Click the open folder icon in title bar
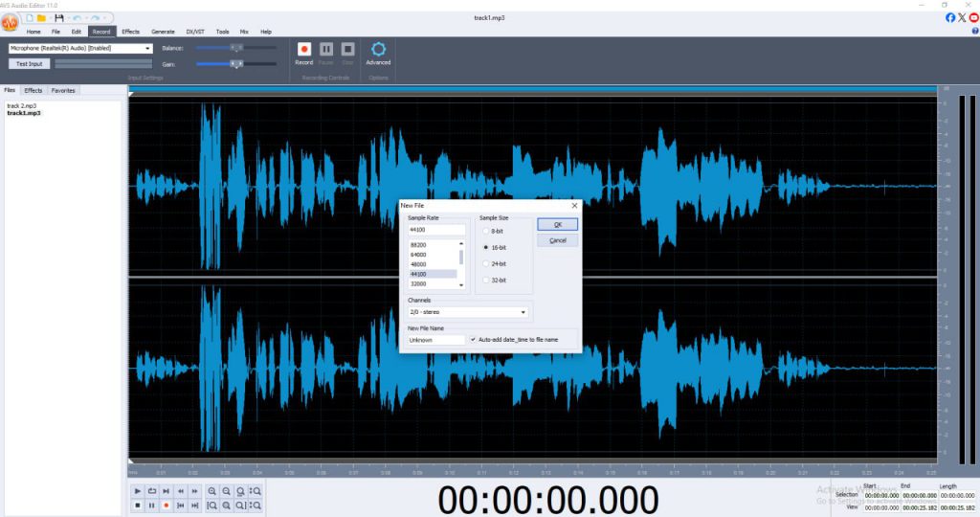 42,17
